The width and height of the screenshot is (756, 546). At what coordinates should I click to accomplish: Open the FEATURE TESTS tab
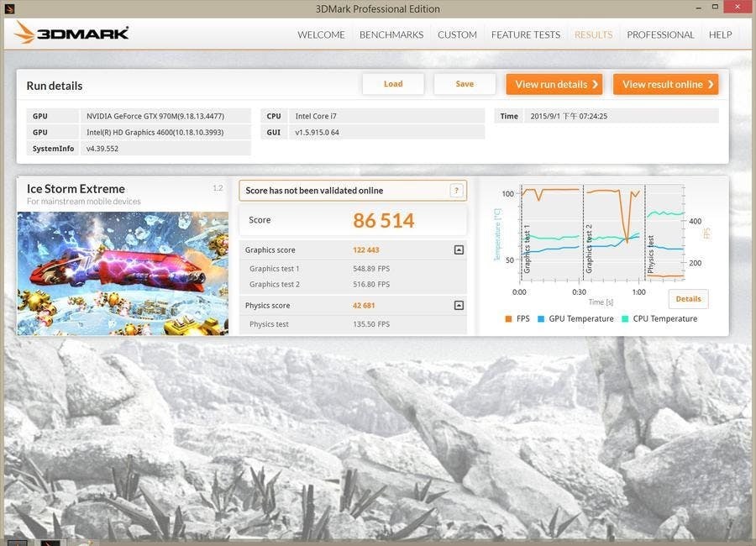(525, 34)
